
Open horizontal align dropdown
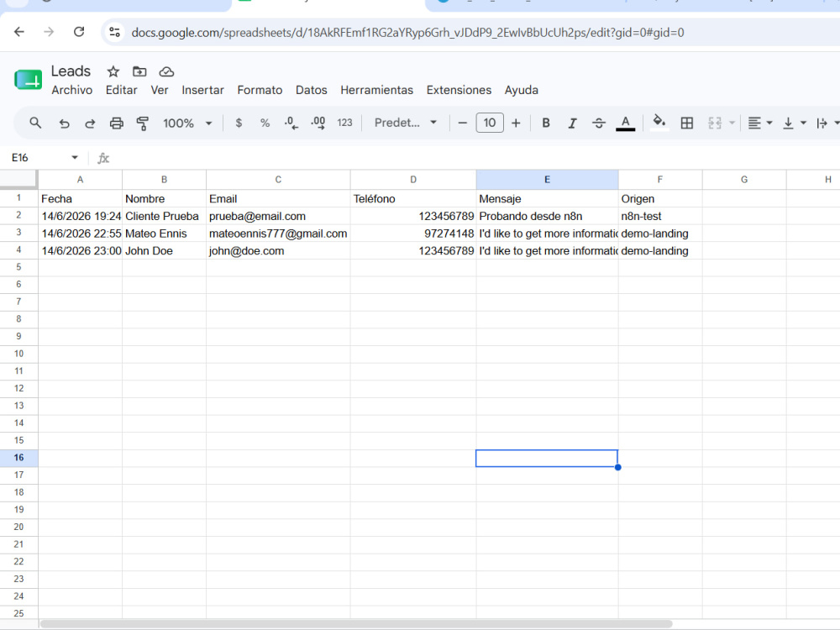759,123
